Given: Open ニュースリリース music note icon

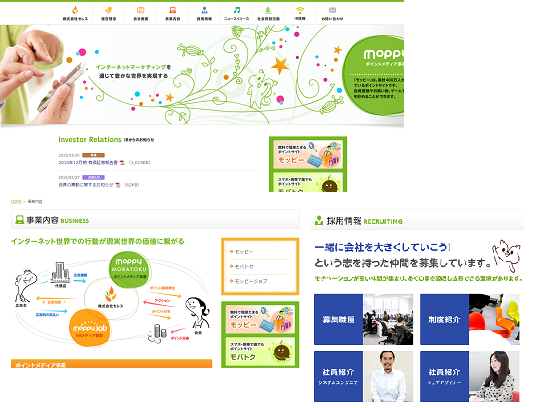Looking at the screenshot, I should pyautogui.click(x=237, y=10).
